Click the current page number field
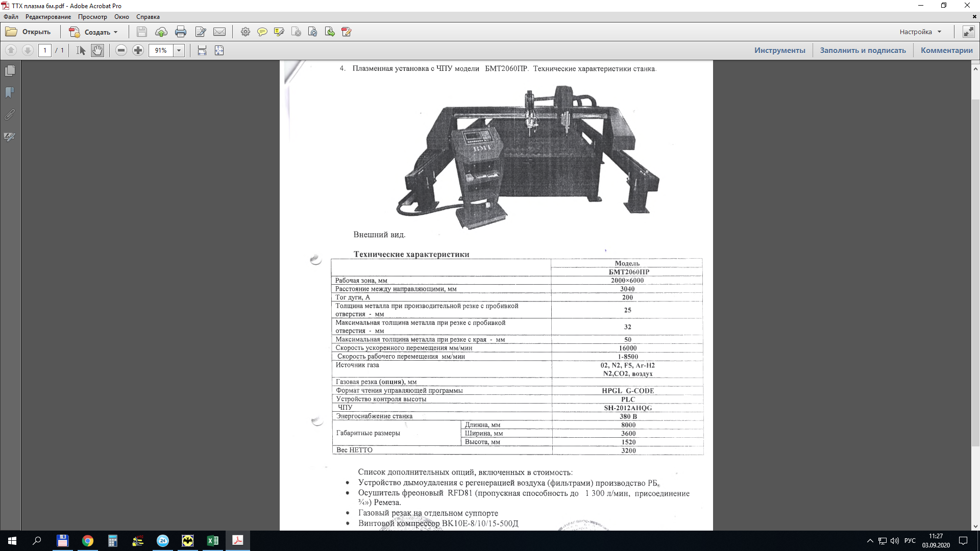Screen dimensions: 980x551 coord(45,50)
